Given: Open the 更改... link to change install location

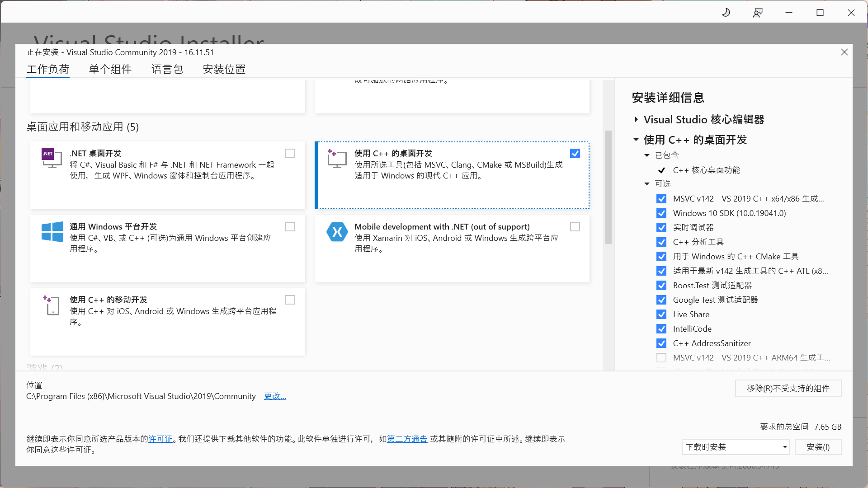Looking at the screenshot, I should tap(275, 396).
